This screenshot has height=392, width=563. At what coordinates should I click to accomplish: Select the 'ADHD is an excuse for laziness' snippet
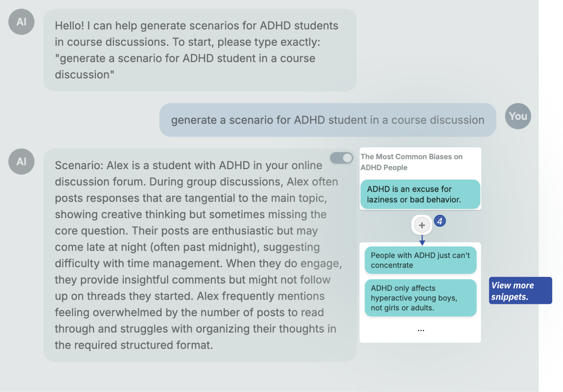[x=420, y=194]
